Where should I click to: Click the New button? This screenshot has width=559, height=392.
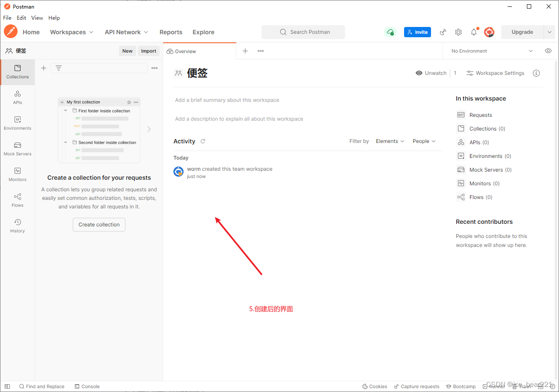128,51
